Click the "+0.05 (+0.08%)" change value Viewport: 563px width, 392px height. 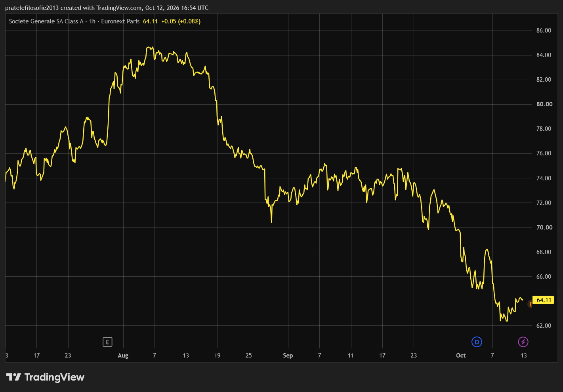point(181,21)
